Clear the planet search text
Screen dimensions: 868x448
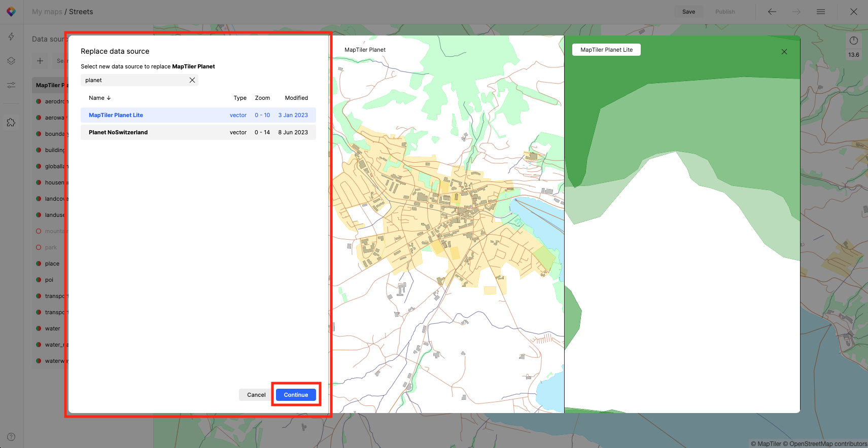point(192,80)
